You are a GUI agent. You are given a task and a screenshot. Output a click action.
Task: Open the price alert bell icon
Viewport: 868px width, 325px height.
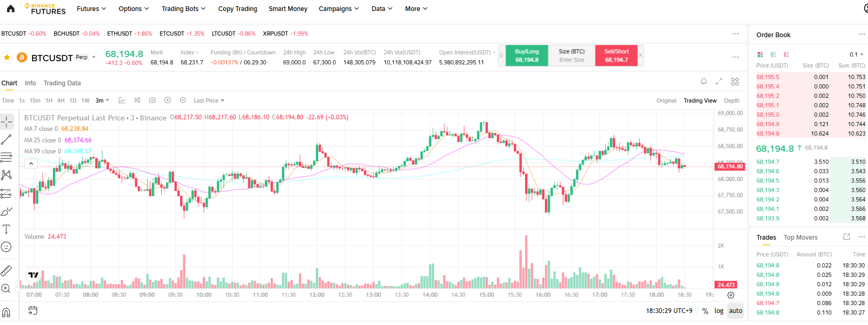(704, 82)
